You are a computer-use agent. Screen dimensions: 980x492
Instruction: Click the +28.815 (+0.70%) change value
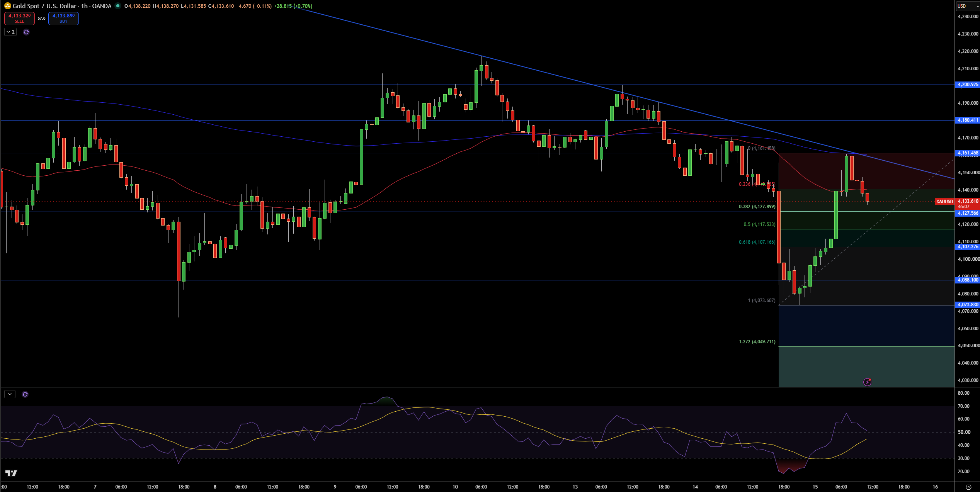[293, 6]
